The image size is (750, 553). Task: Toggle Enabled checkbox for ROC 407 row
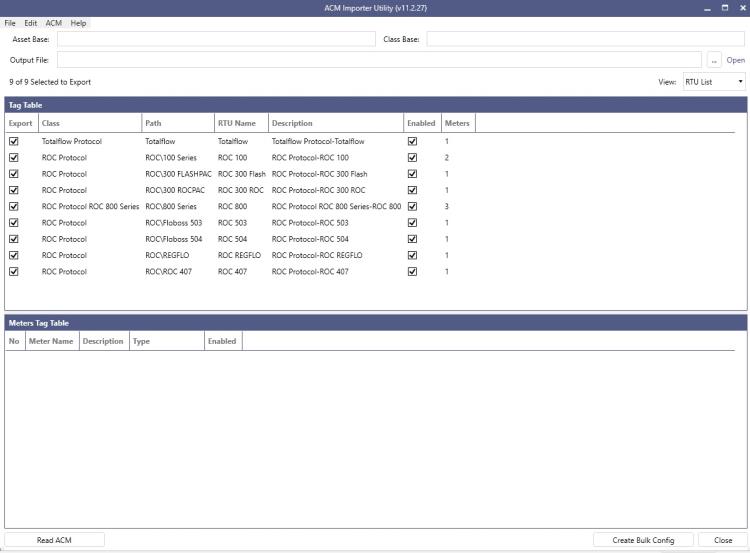click(x=412, y=272)
